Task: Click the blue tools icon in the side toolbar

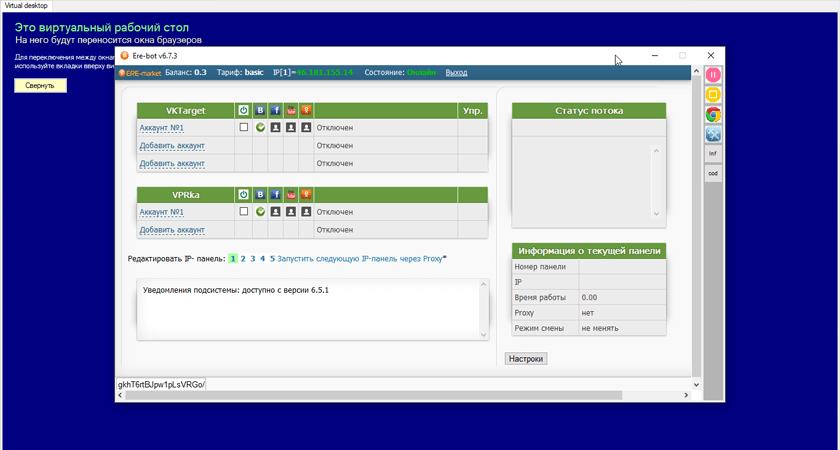Action: click(x=713, y=134)
